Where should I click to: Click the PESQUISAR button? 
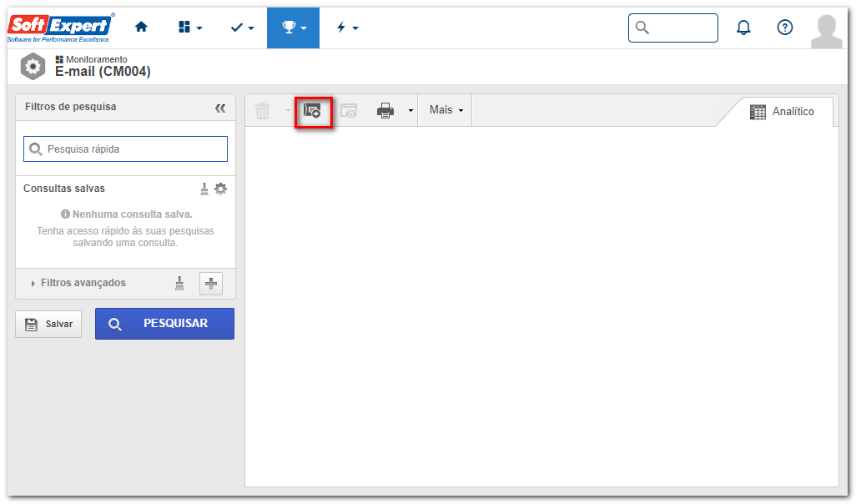164,324
